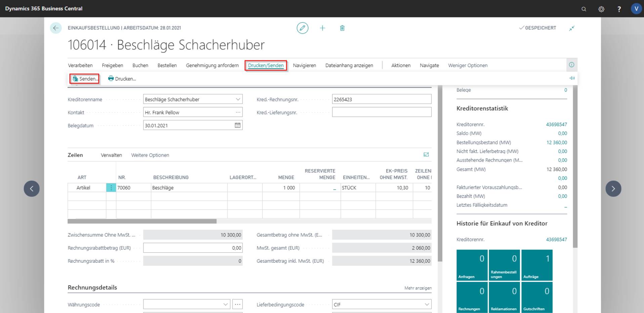Open the Aktionen menu

pos(401,65)
